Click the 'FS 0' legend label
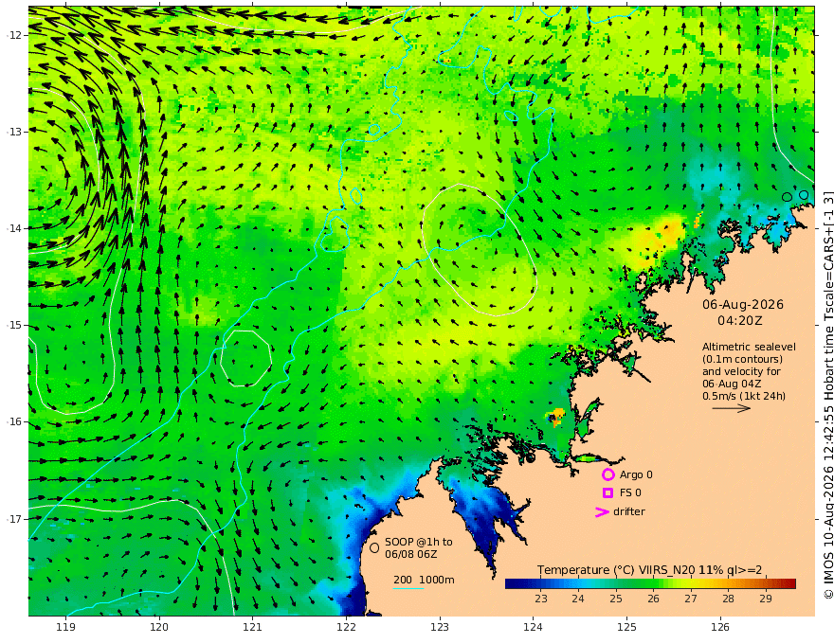This screenshot has width=834, height=644. [630, 492]
